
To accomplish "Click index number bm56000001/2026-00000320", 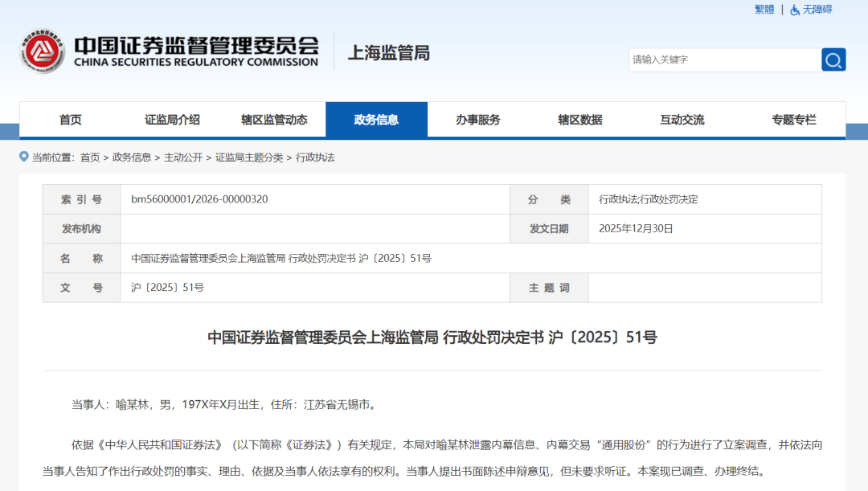I will (199, 199).
